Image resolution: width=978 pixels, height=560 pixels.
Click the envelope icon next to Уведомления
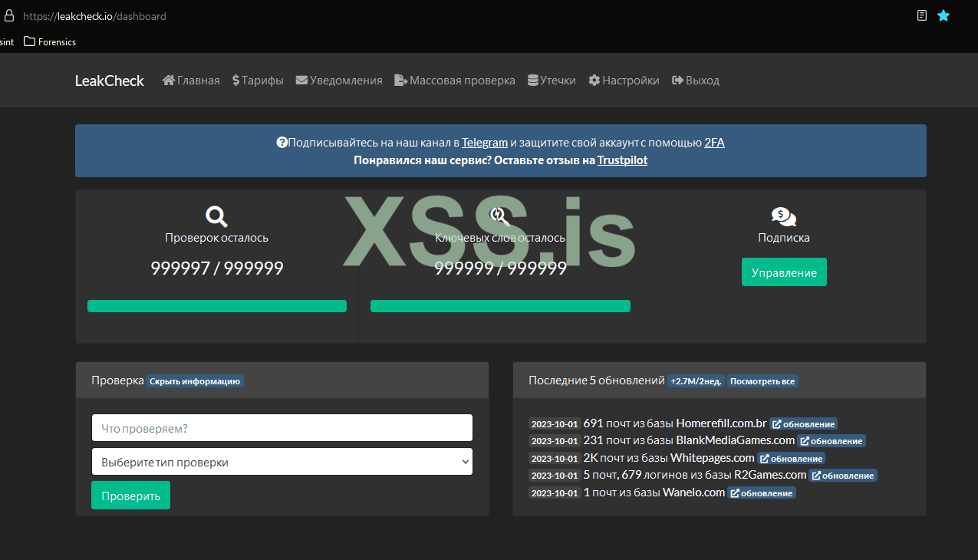coord(301,80)
